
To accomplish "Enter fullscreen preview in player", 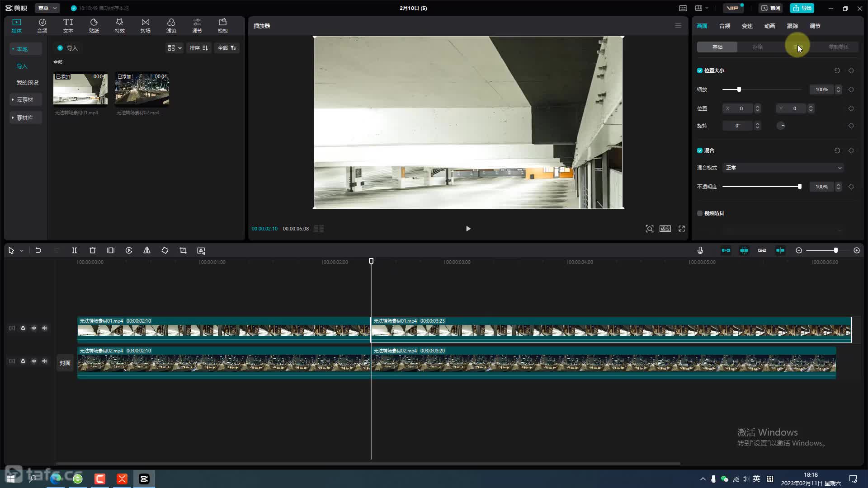I will tap(682, 229).
